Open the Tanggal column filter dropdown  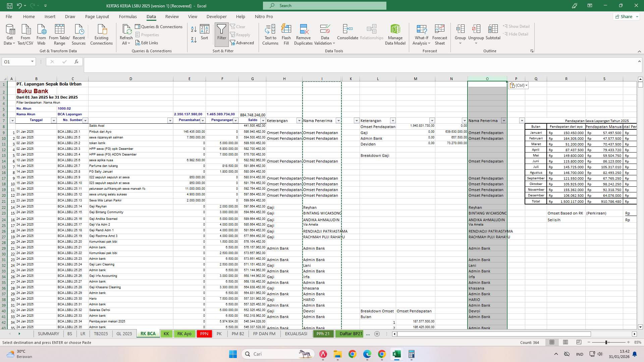click(54, 120)
